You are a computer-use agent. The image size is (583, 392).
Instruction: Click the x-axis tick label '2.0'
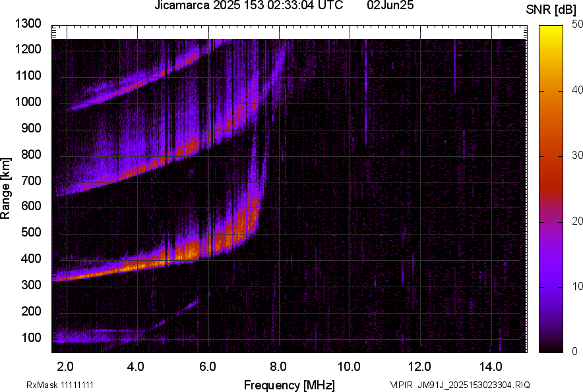[65, 367]
